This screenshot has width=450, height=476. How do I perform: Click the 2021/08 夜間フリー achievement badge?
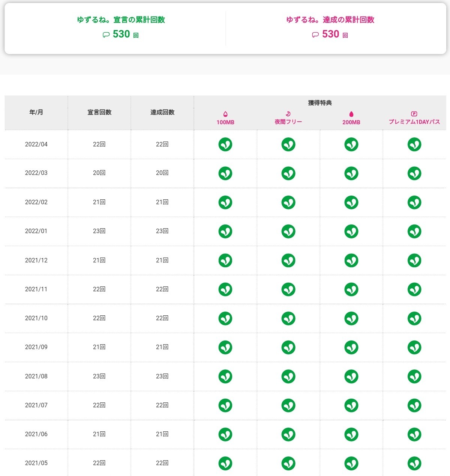coord(288,377)
